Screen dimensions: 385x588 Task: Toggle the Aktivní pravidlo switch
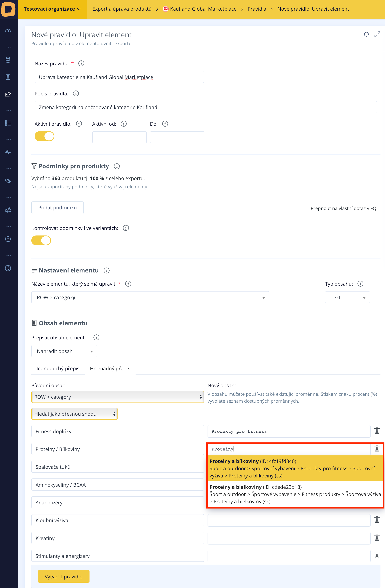[x=44, y=136]
